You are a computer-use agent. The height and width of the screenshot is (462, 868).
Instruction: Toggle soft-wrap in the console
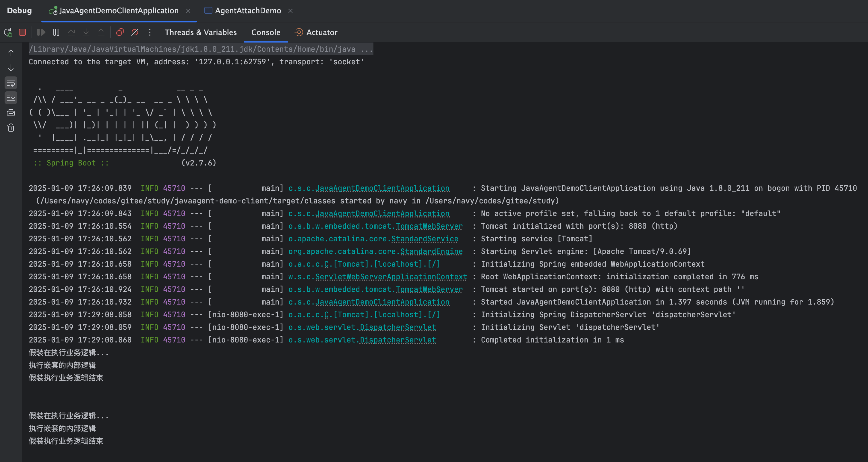(11, 83)
